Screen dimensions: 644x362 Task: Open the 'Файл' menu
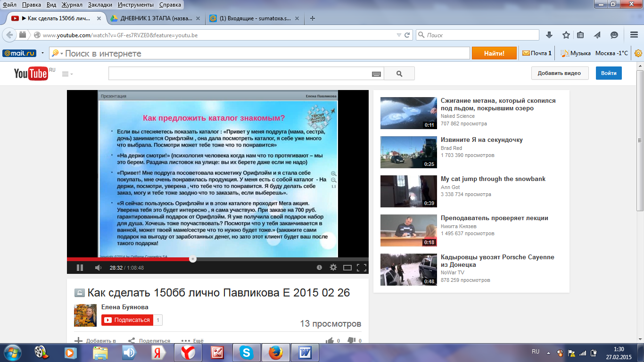pos(9,5)
